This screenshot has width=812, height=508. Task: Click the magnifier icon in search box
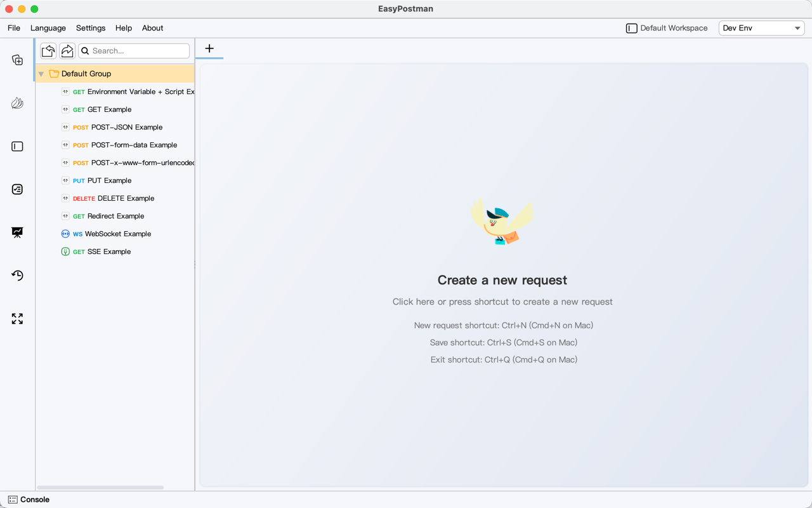[x=85, y=51]
